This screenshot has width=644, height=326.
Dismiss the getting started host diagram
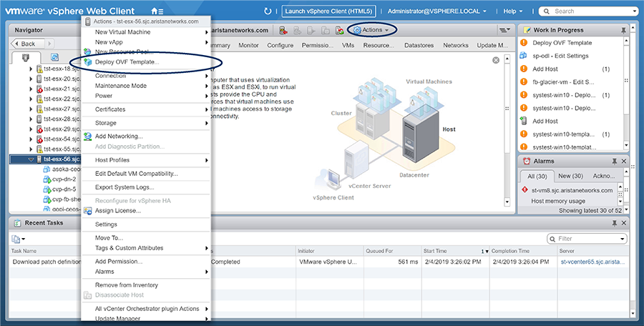(x=496, y=60)
